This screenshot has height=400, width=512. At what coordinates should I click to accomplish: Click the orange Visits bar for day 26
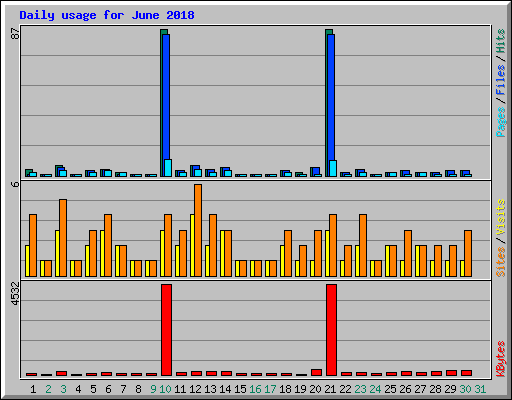coord(408,253)
